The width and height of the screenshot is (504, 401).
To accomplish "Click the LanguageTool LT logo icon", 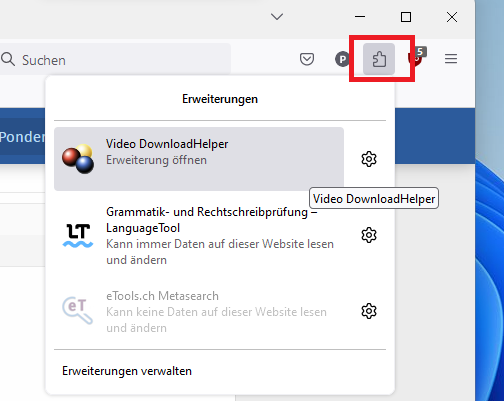I will [78, 235].
